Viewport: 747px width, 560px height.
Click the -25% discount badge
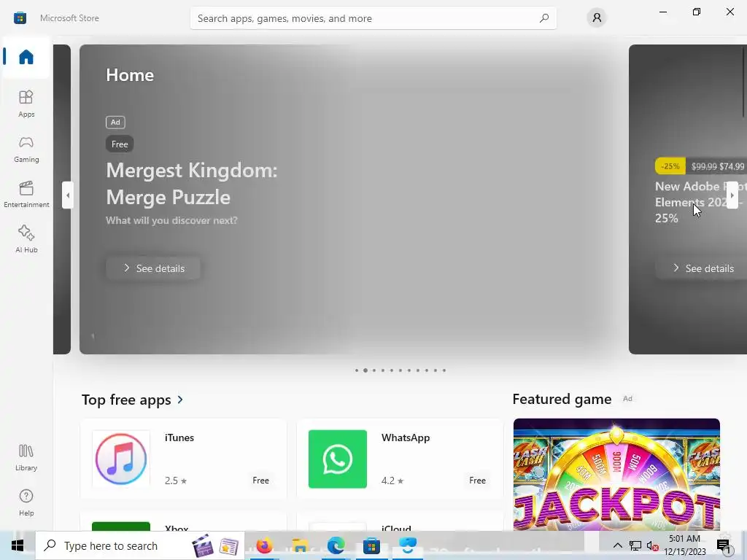(x=670, y=166)
